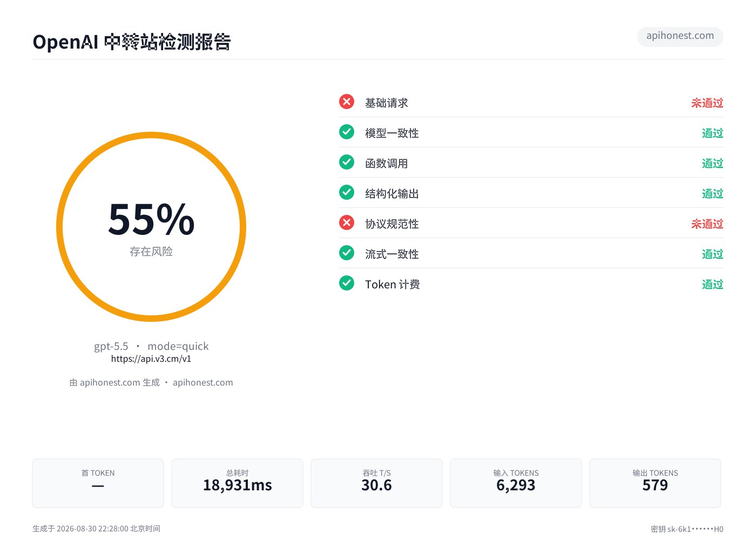
Task: Click the apihonest.com link in the footer credit
Action: pyautogui.click(x=203, y=382)
